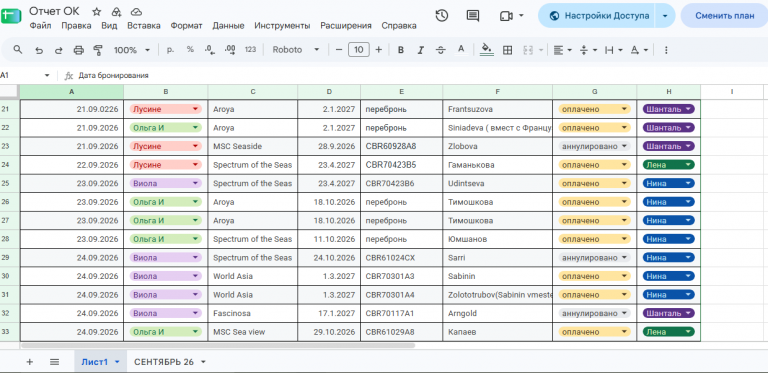Open the Файл menu

[x=40, y=26]
